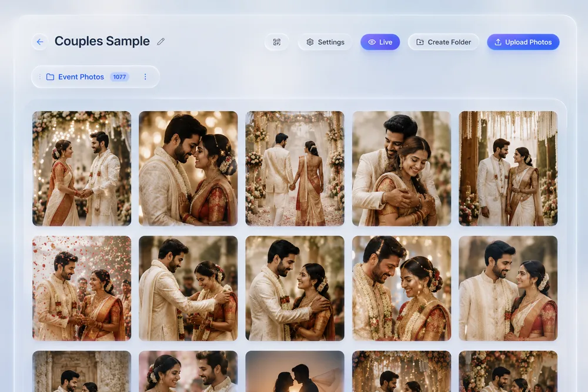The height and width of the screenshot is (392, 588).
Task: Open photo of couple walking away down aisle
Action: 295,169
